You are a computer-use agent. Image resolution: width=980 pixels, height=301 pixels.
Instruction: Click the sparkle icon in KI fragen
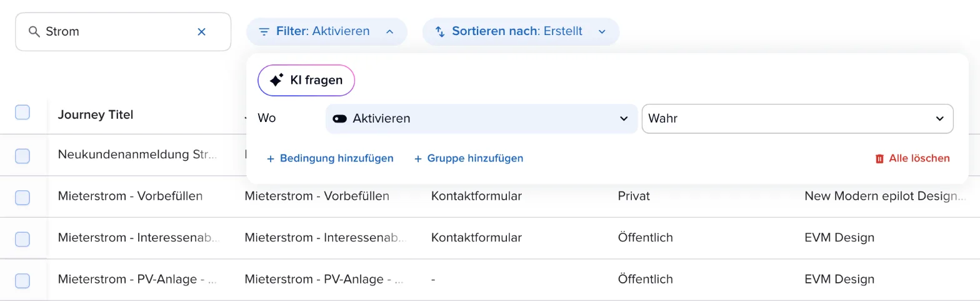(x=276, y=80)
